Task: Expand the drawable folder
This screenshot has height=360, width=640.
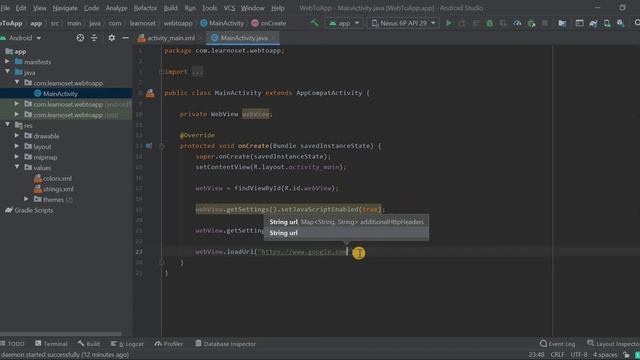Action: click(17, 136)
